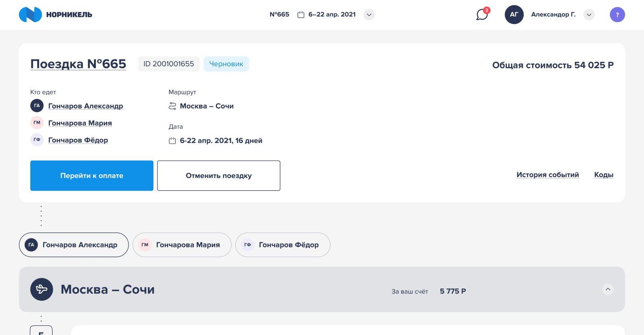Open the Коды link
This screenshot has width=644, height=335.
click(603, 175)
